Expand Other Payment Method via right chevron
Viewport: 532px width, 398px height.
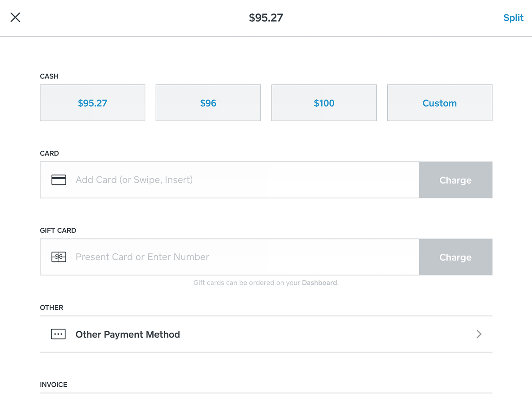click(x=479, y=334)
